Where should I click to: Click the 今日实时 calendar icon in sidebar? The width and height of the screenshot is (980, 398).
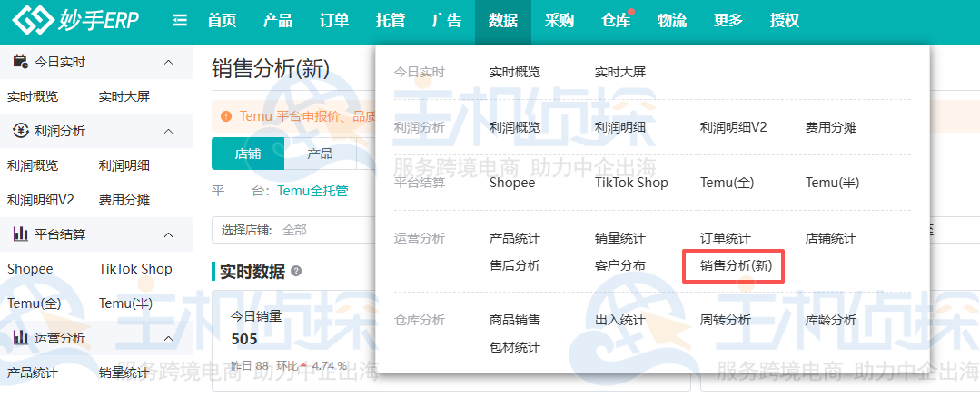(20, 61)
